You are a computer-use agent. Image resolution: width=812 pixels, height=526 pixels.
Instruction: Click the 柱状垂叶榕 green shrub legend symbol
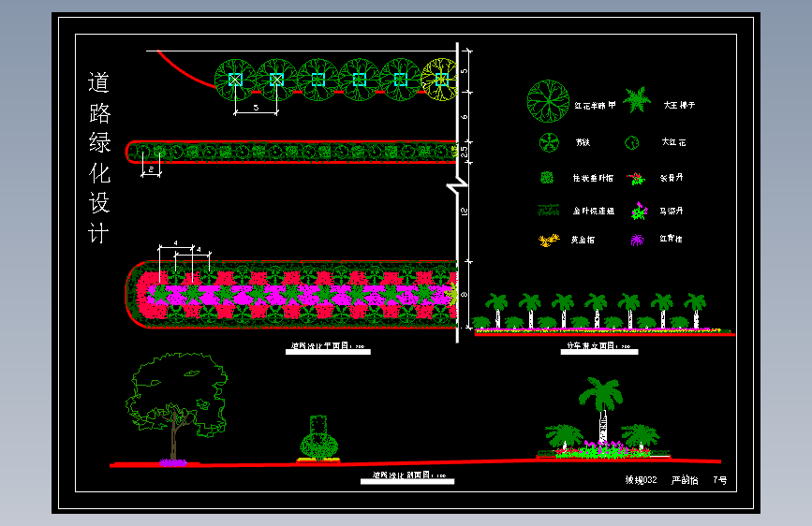point(547,178)
